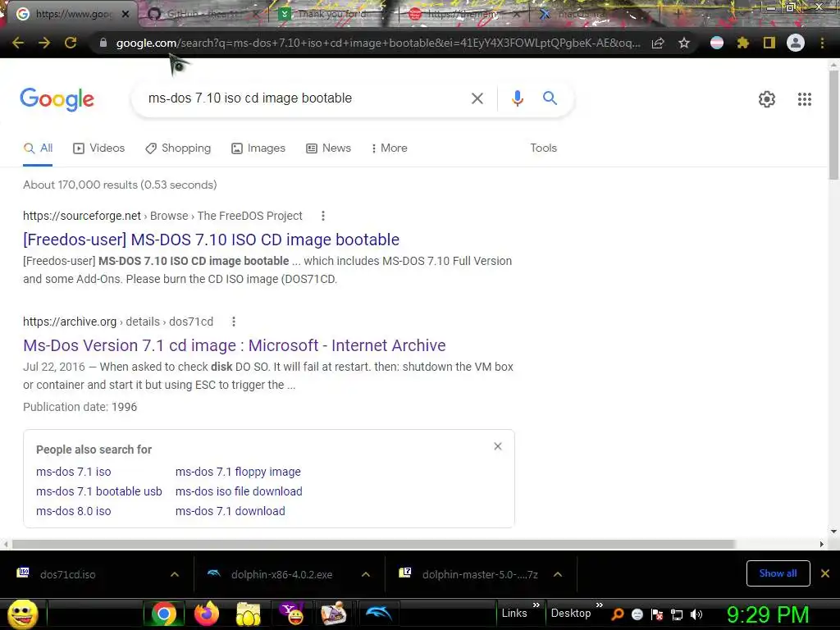
Task: Open Google quick settings gear
Action: 767,99
